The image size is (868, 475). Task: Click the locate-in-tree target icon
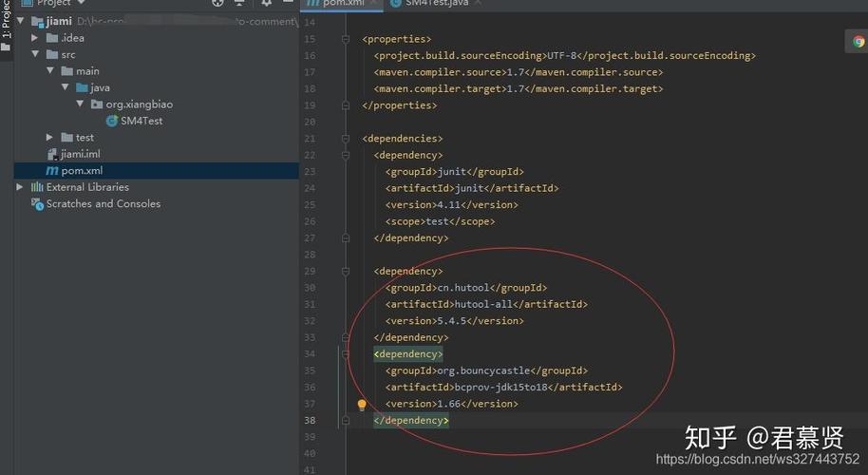coord(217,3)
